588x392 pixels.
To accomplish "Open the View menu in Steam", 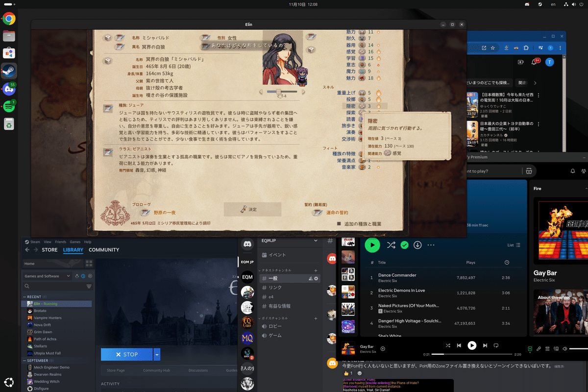I will (47, 242).
